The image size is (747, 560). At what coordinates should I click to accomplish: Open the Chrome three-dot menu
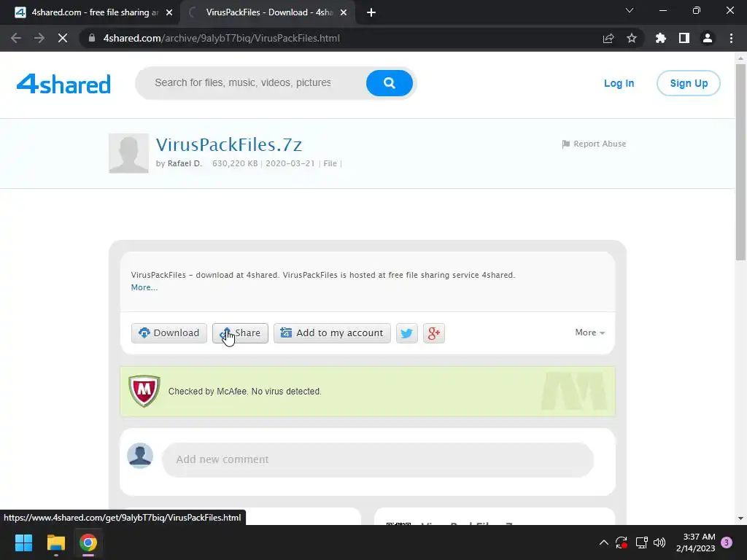pos(731,38)
